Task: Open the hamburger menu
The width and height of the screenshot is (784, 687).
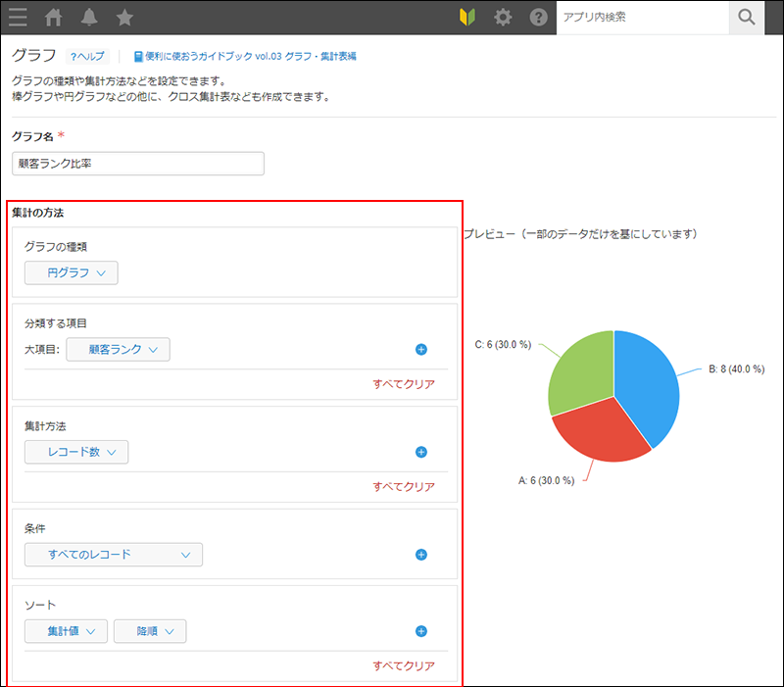Action: pyautogui.click(x=18, y=16)
